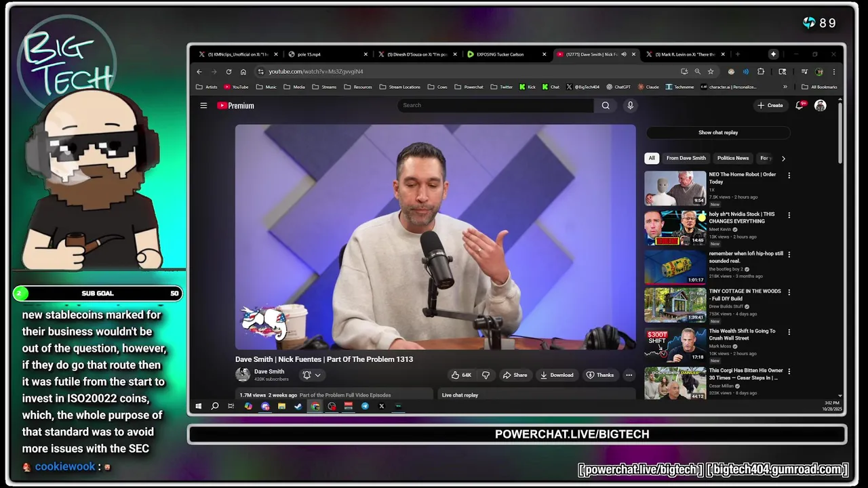Screen dimensions: 868x488
Task: Open more actions ellipsis under the video
Action: point(629,375)
